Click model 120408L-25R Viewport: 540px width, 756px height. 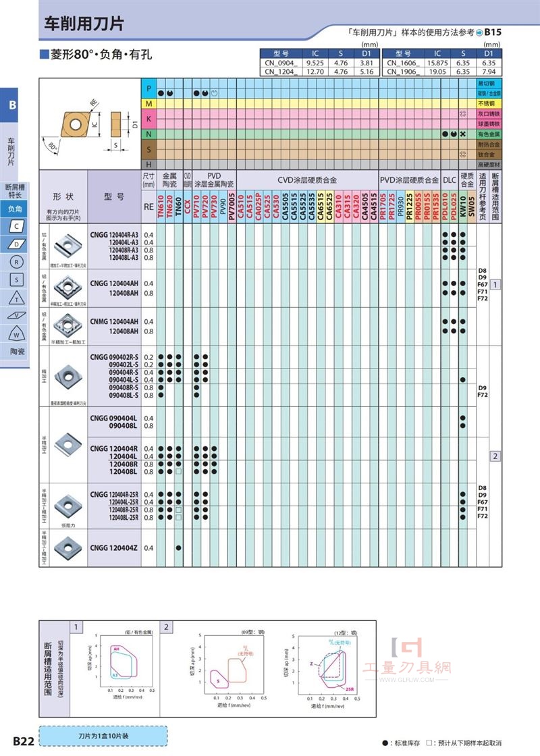click(124, 517)
